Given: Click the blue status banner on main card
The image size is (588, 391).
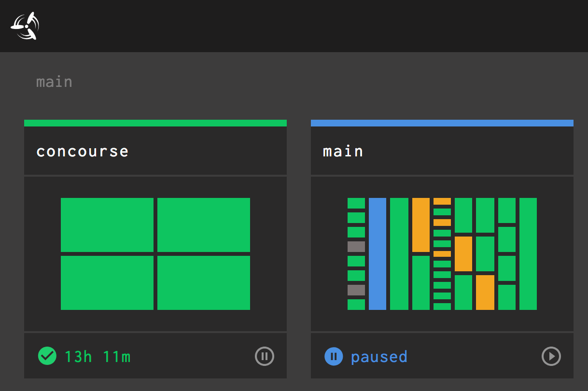Looking at the screenshot, I should [442, 123].
